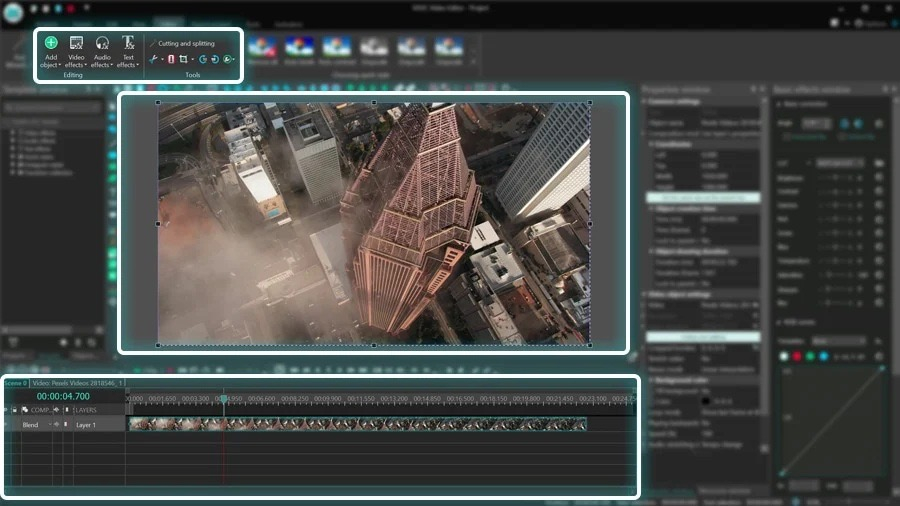Open the Blend mode dropdown for Layer 1
This screenshot has width=900, height=506.
(36, 425)
